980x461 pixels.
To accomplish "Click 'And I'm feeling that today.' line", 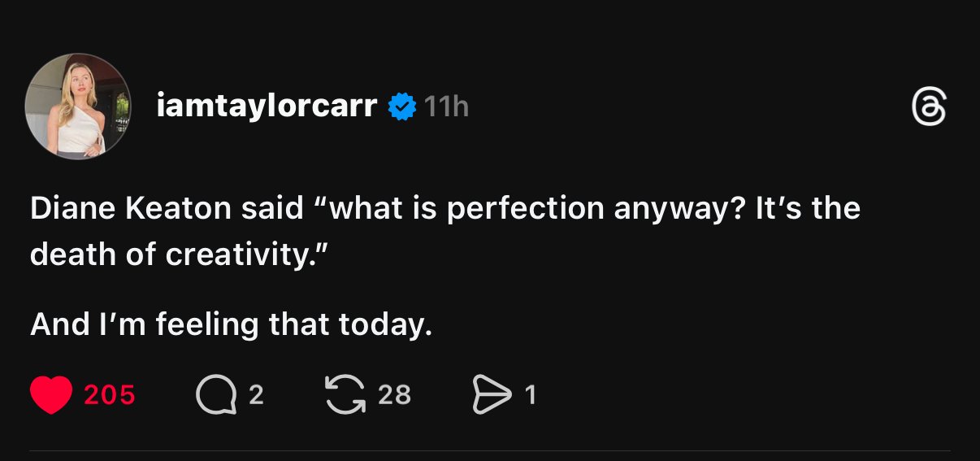I will [x=231, y=324].
